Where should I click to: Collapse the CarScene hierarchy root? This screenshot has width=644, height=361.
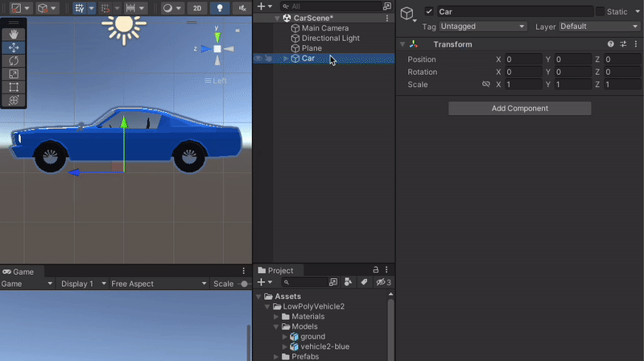[x=277, y=18]
